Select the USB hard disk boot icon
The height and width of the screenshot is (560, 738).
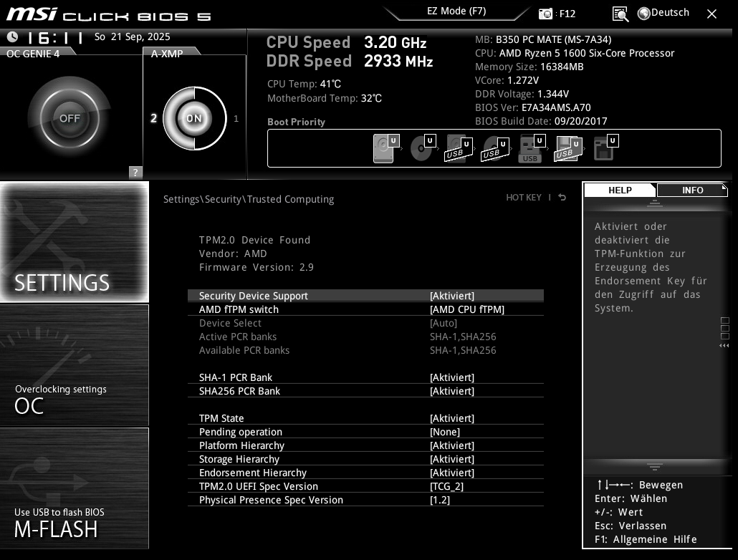coord(459,148)
